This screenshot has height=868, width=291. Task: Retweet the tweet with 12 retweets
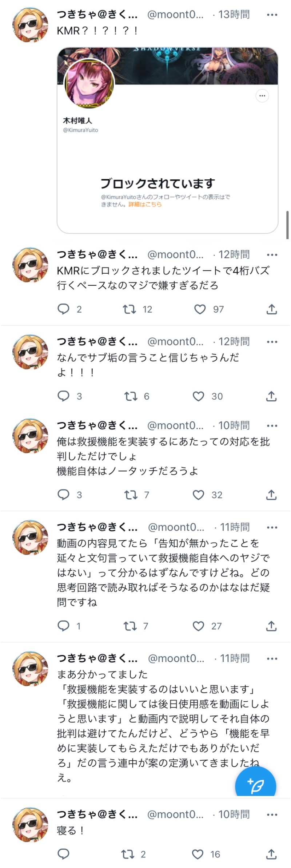tap(129, 309)
